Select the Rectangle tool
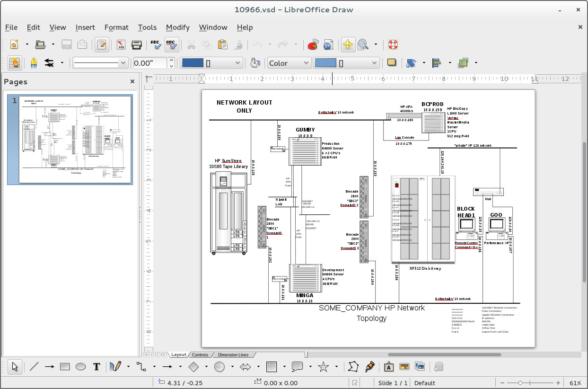 65,366
